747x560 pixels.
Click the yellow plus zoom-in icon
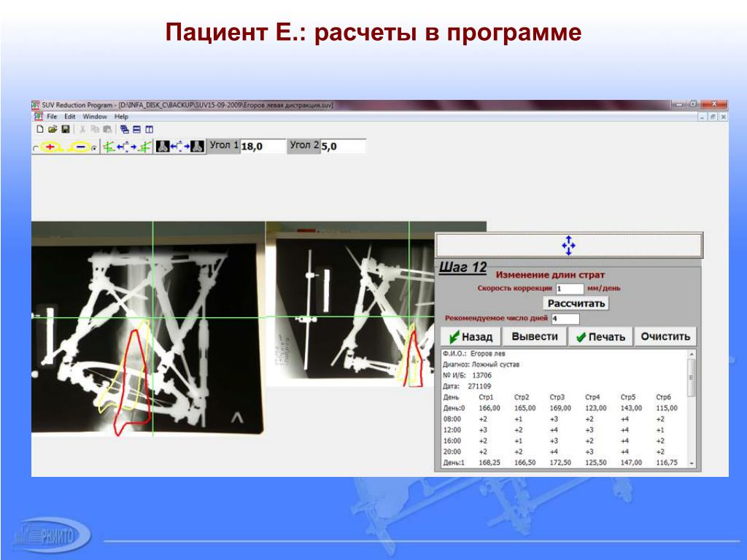point(51,147)
